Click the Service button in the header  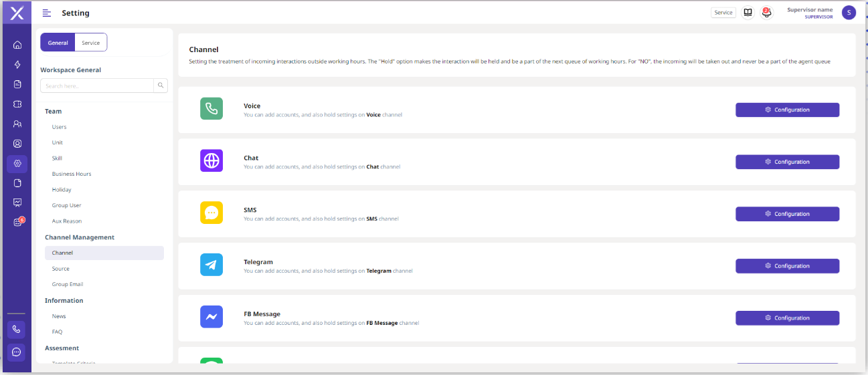click(723, 13)
